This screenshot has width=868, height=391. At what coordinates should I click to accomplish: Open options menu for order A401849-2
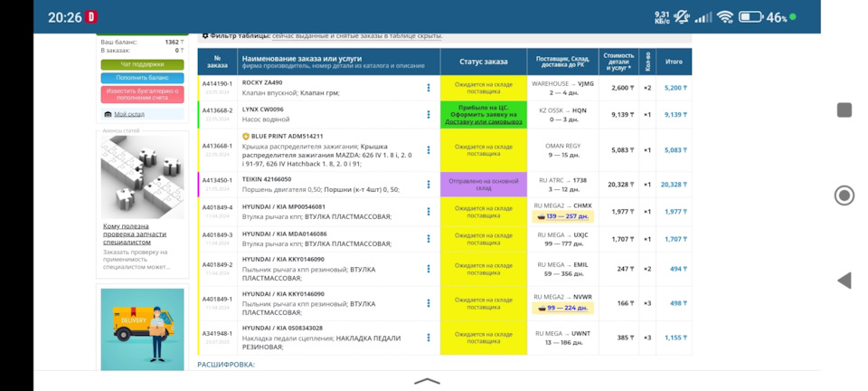click(x=429, y=269)
